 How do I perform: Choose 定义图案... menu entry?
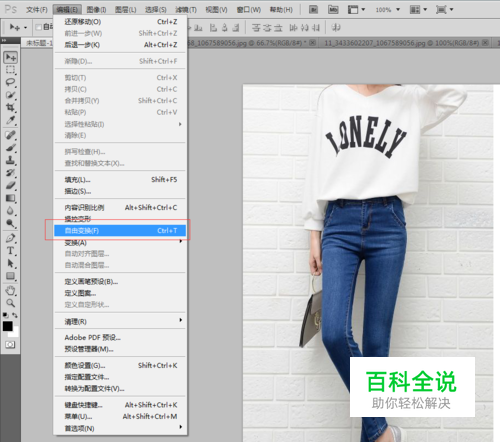tap(121, 293)
